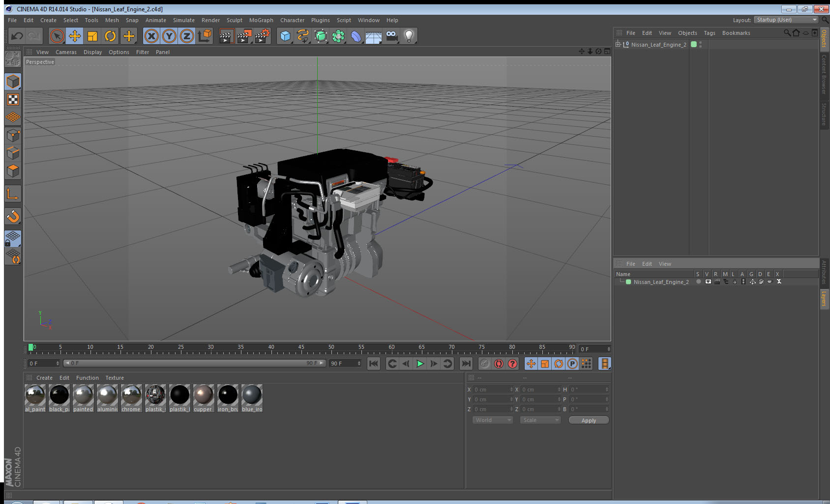Viewport: 830px width, 504px height.
Task: Select the al_paint material swatch
Action: tap(35, 398)
